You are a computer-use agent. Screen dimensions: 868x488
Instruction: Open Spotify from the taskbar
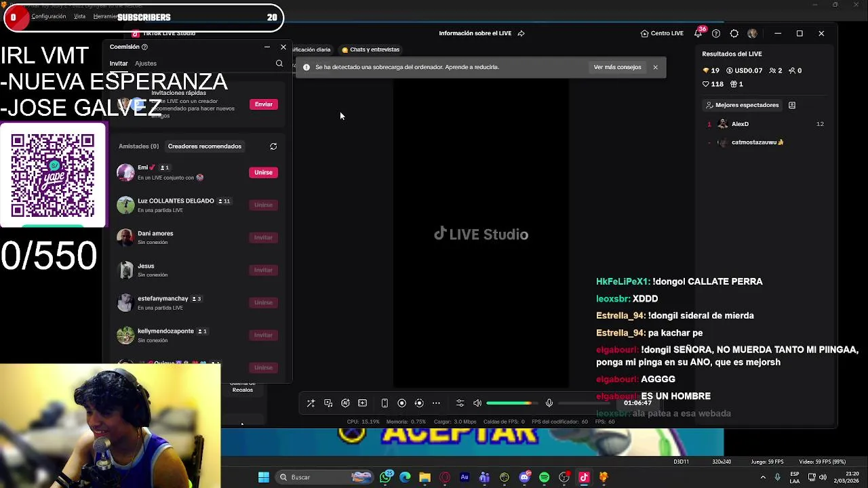[x=544, y=477]
